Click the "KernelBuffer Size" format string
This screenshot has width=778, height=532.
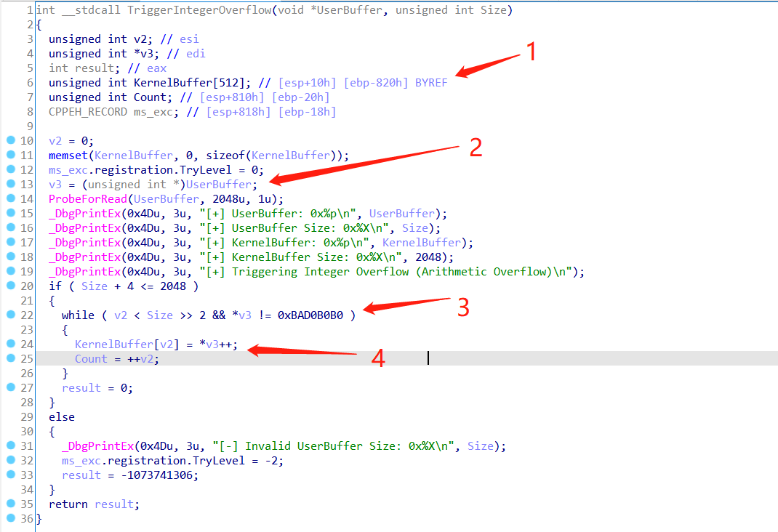(301, 257)
